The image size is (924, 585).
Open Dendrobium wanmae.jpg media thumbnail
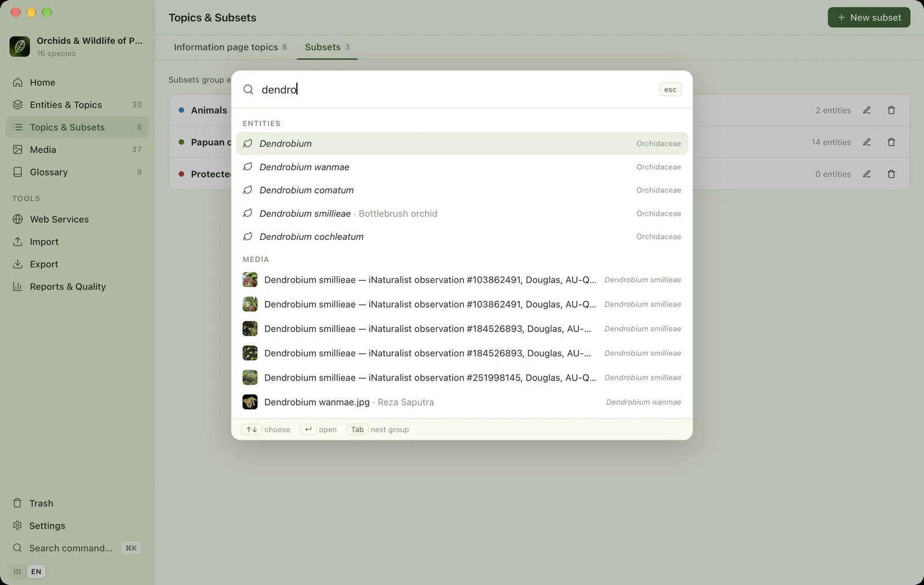coord(250,402)
